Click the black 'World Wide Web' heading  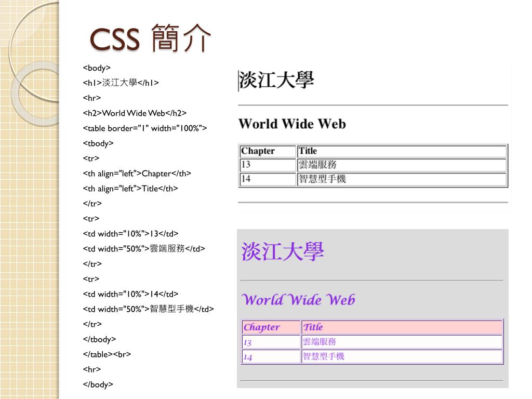292,124
